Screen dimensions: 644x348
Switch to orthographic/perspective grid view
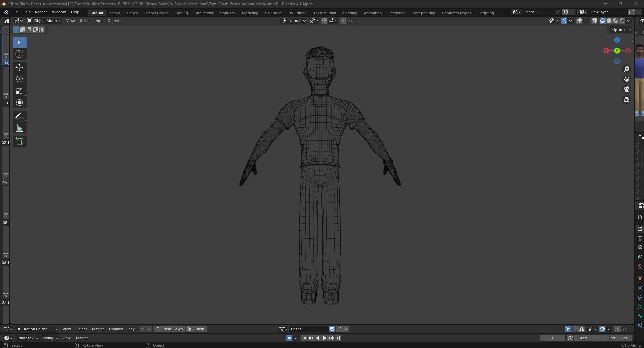pos(627,100)
